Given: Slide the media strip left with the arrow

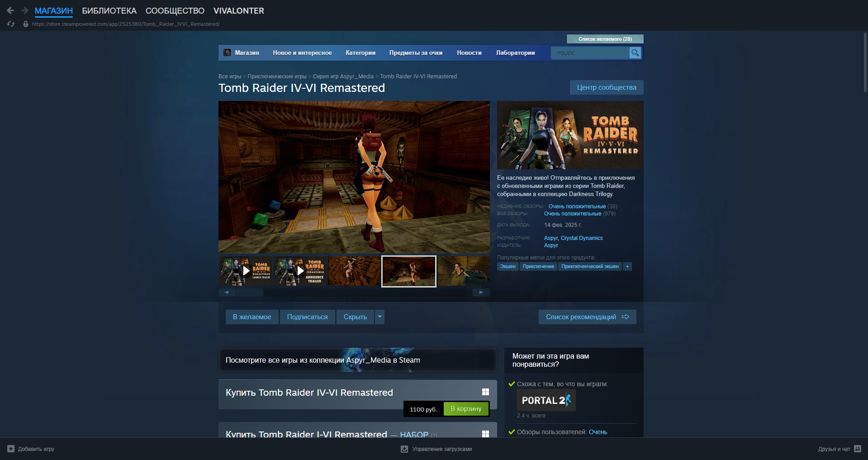Looking at the screenshot, I should point(227,292).
